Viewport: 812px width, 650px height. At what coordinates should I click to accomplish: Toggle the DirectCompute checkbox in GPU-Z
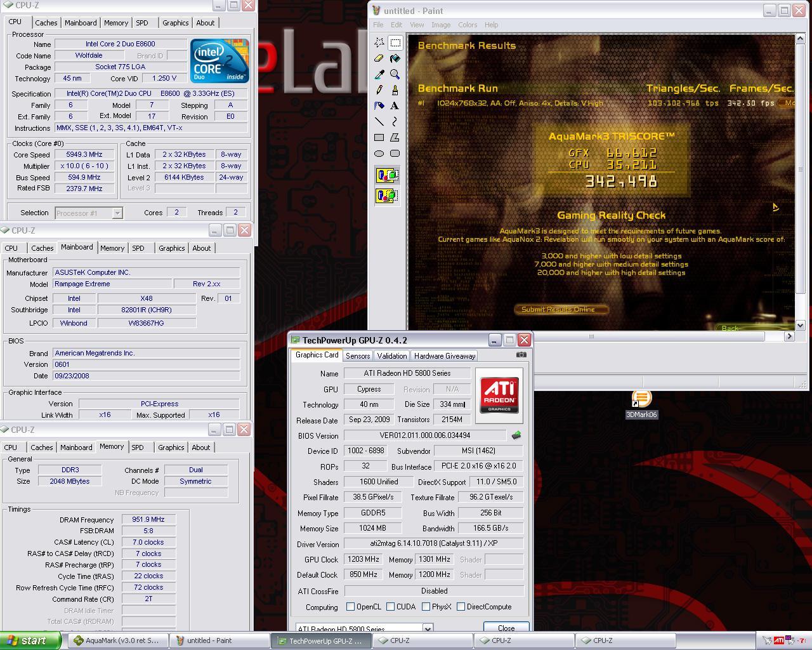point(461,607)
